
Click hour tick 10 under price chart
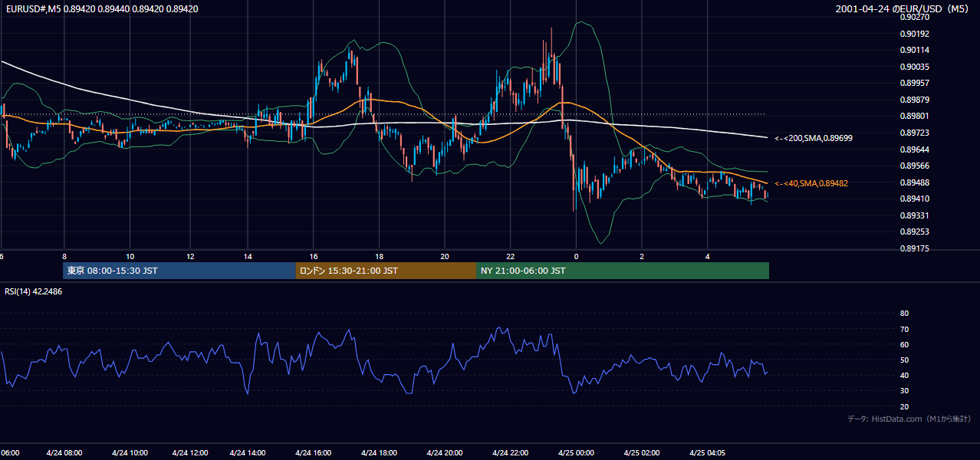coord(130,256)
